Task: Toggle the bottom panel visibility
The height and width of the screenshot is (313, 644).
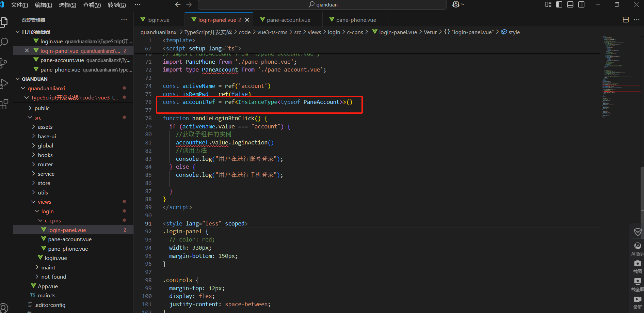Action: point(570,4)
